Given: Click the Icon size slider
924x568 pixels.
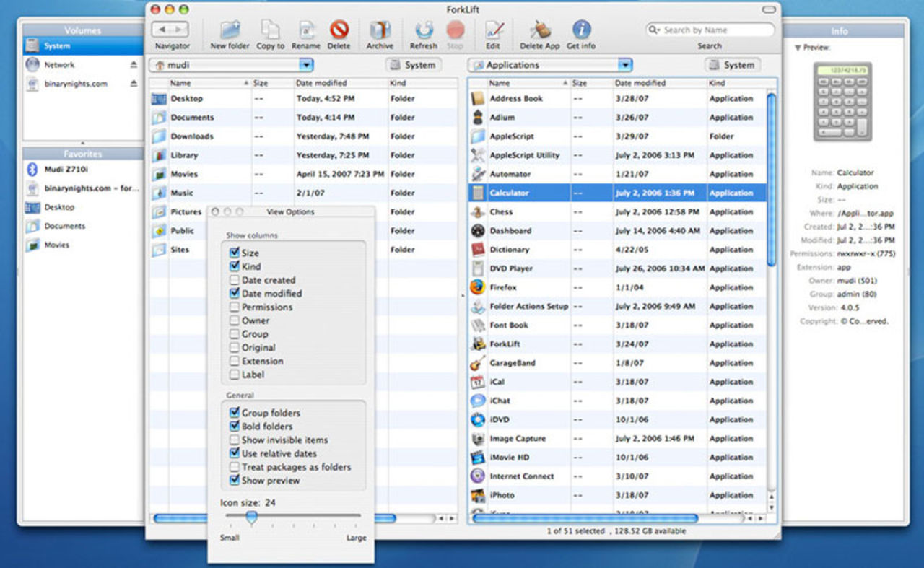Looking at the screenshot, I should tap(251, 517).
